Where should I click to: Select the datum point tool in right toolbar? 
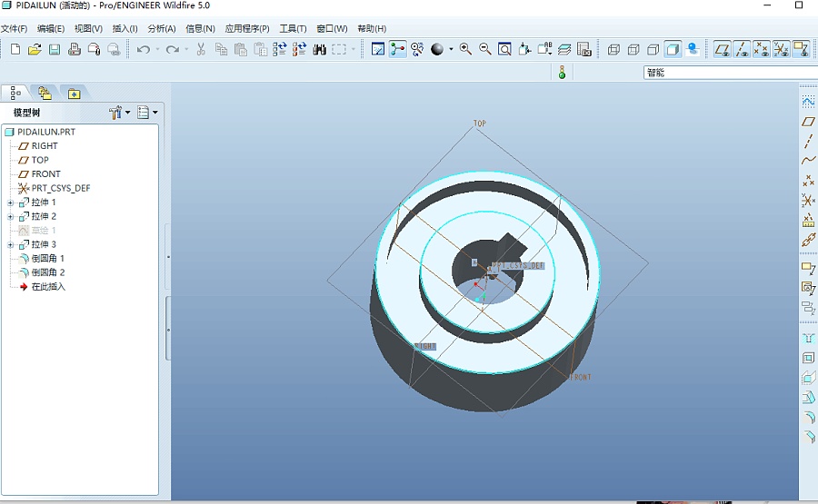point(808,181)
